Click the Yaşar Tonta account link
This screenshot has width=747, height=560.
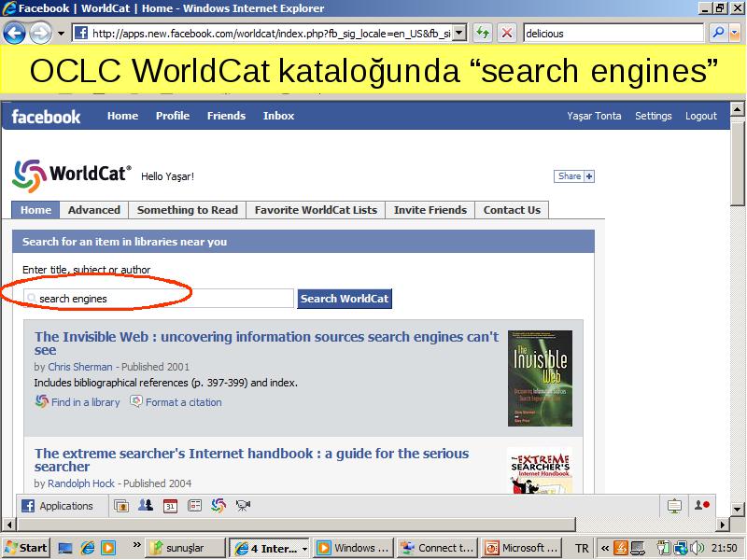pos(594,116)
